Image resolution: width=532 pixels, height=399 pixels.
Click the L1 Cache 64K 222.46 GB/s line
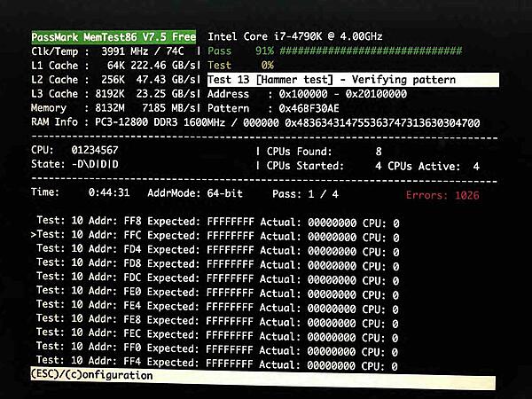pos(114,66)
